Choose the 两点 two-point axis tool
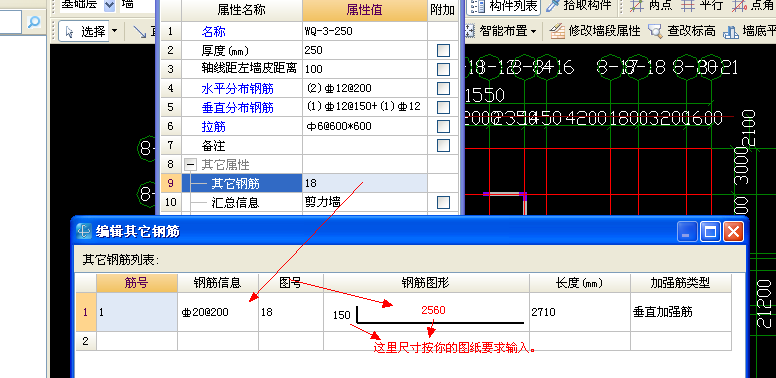Image resolution: width=776 pixels, height=378 pixels. coord(651,6)
